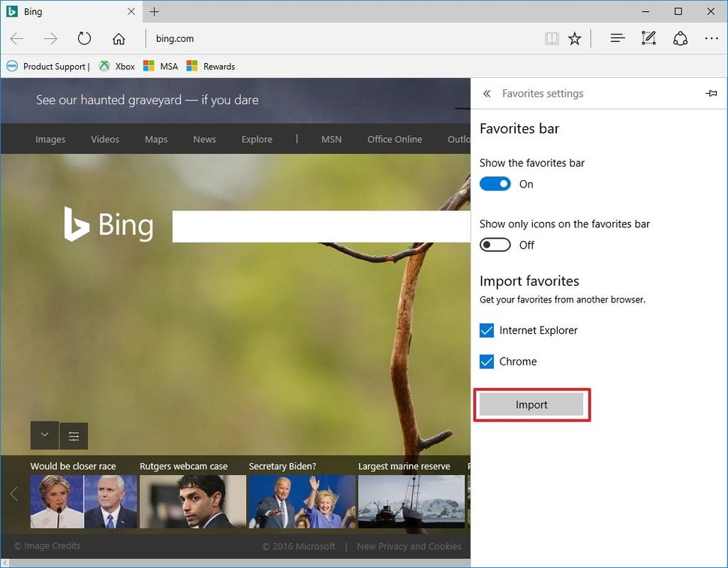728x568 pixels.
Task: Click the Make a Web Note icon
Action: [648, 38]
